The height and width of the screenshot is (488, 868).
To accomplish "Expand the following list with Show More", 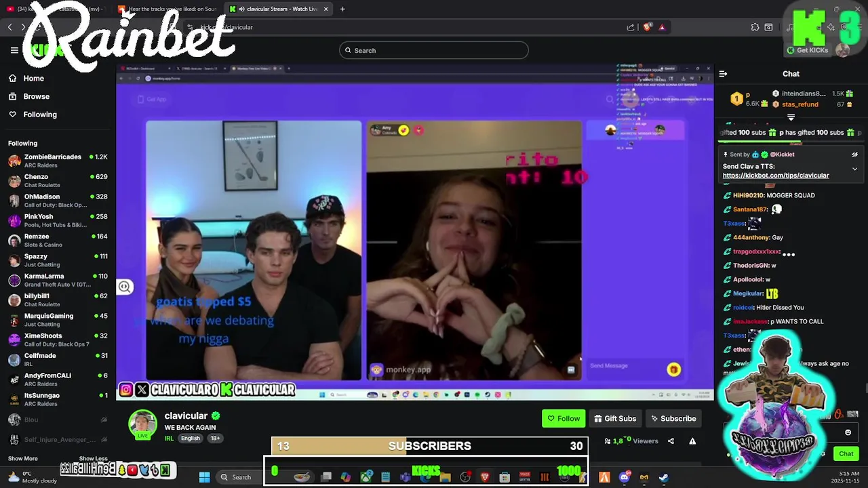I will (x=23, y=459).
